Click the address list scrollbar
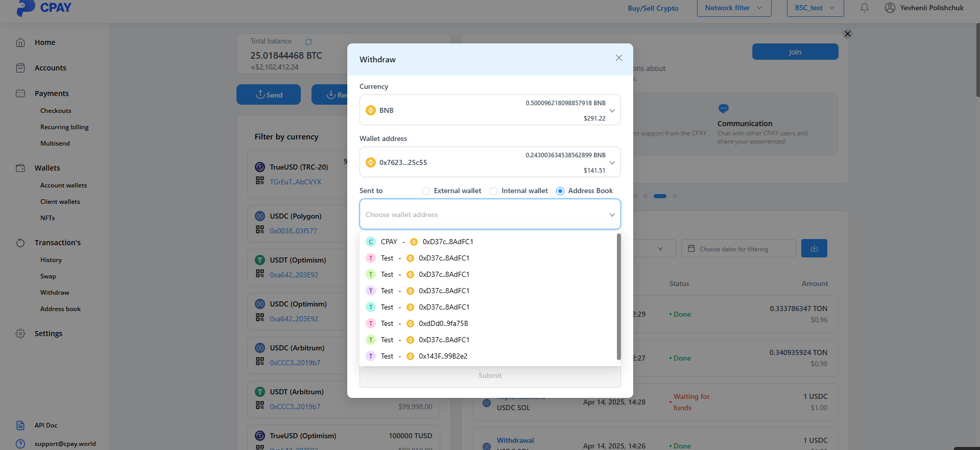980x450 pixels. coord(618,296)
